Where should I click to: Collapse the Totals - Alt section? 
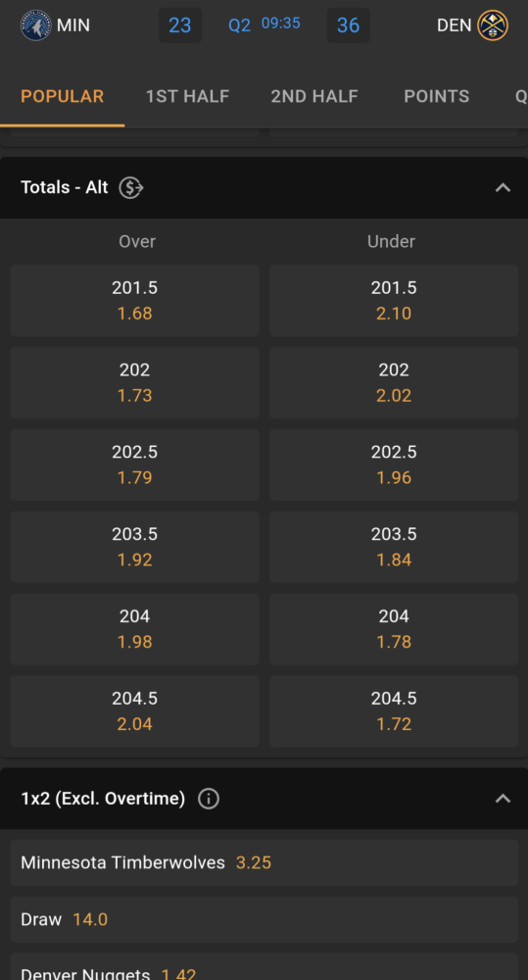coord(503,187)
